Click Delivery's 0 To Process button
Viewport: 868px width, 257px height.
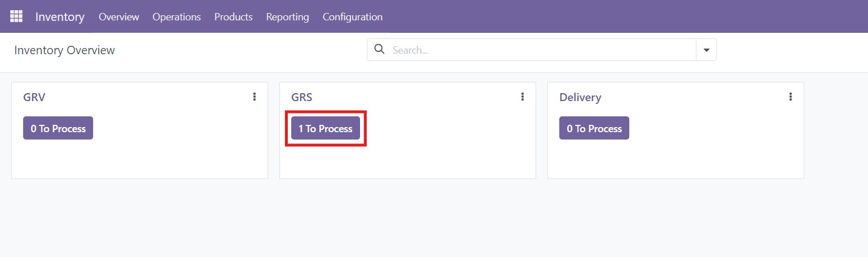[x=594, y=128]
